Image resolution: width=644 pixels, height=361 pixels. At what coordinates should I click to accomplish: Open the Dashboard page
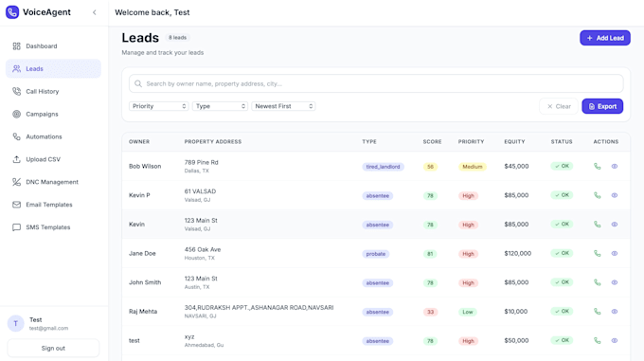pyautogui.click(x=53, y=46)
